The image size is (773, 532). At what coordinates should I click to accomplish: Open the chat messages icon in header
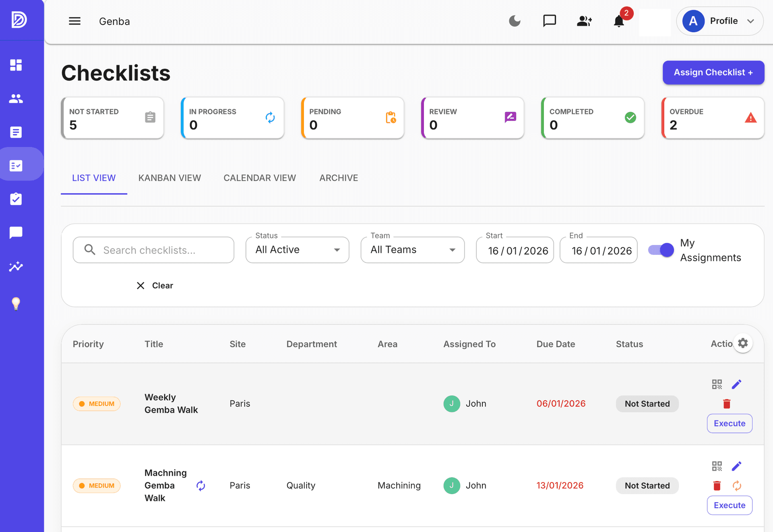[x=549, y=21]
